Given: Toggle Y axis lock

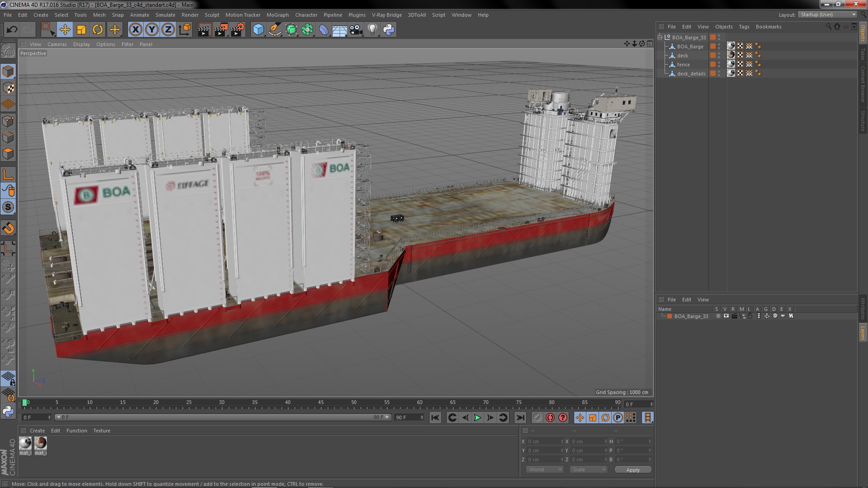Looking at the screenshot, I should coord(152,30).
